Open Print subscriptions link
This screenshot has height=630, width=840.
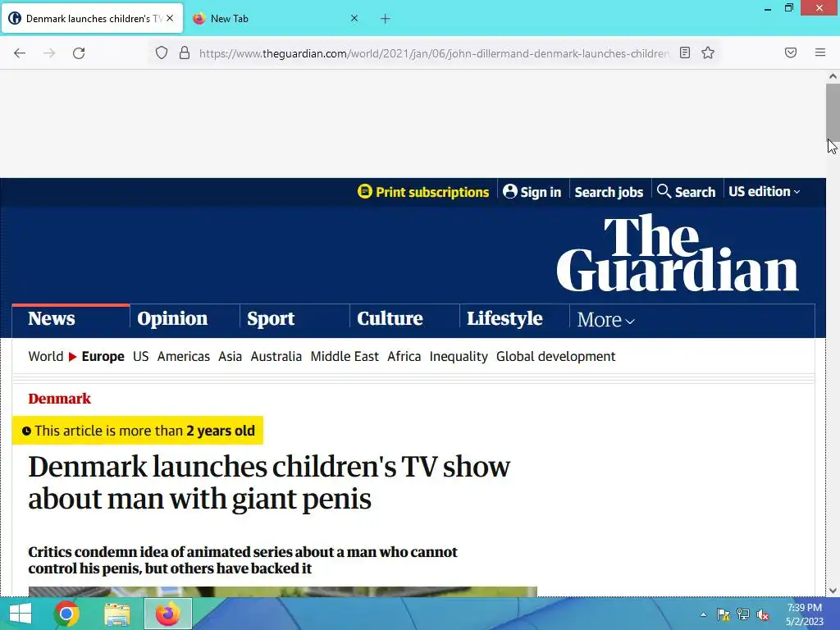(423, 192)
